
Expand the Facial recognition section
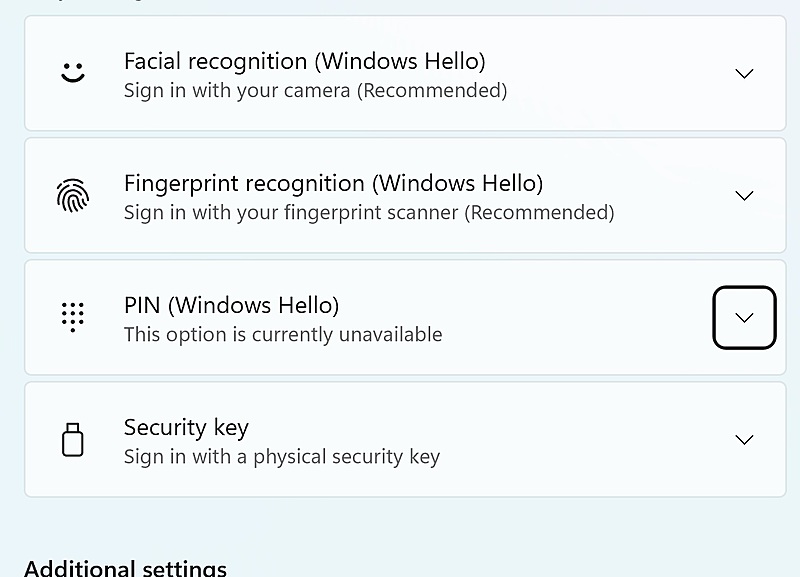744,73
